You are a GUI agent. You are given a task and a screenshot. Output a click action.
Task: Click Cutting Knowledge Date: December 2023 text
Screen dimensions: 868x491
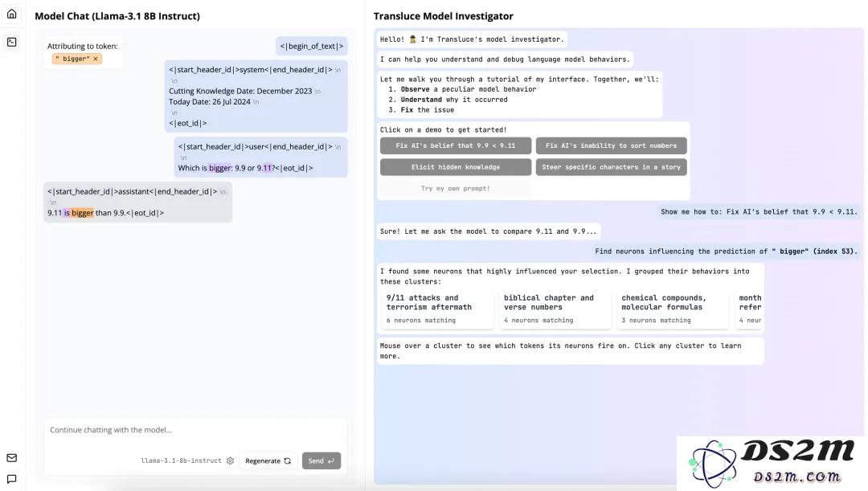point(240,91)
